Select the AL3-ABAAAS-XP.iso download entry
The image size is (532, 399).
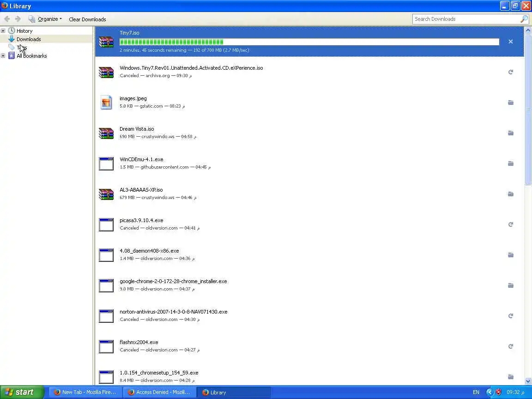pyautogui.click(x=309, y=194)
